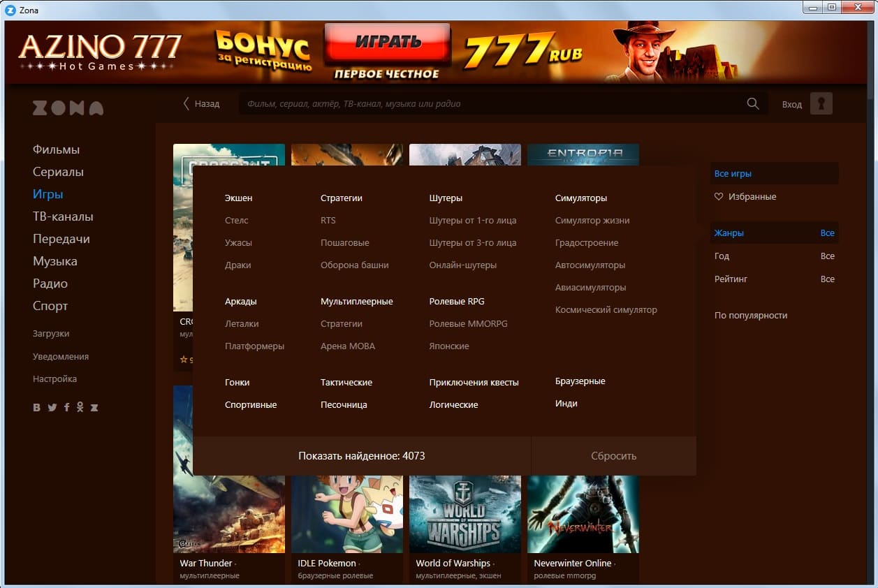Image resolution: width=878 pixels, height=588 pixels.
Task: Toggle the Стелс genre
Action: pos(237,221)
